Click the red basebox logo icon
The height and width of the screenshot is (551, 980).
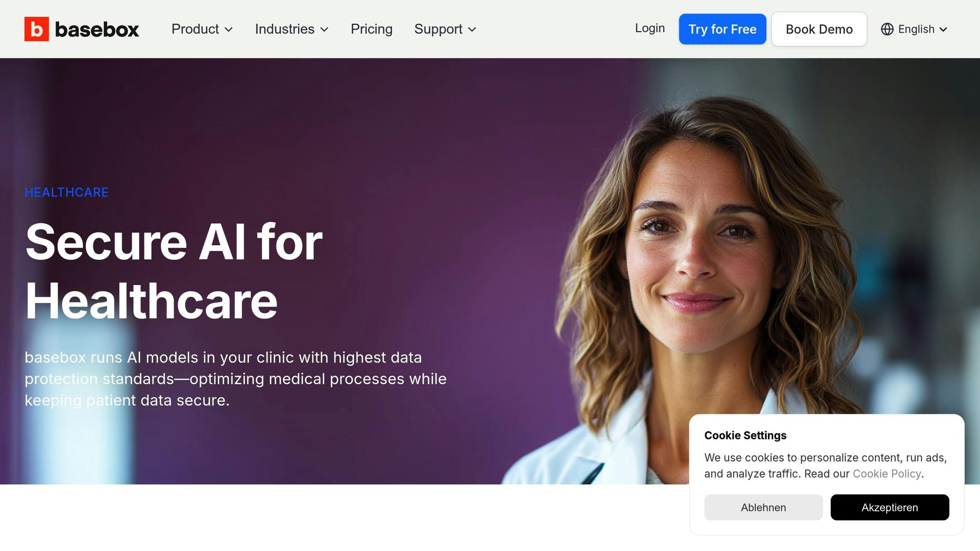pos(36,29)
